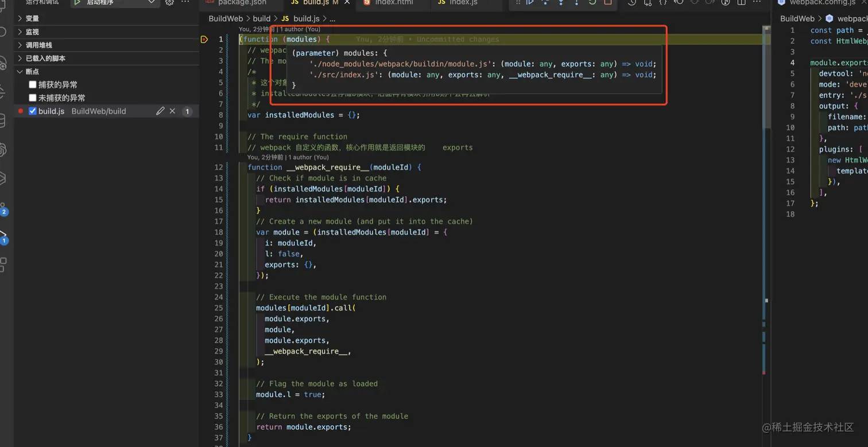Screen dimensions: 868x447
Task: Step over using the debug toolbar
Action: point(545,2)
